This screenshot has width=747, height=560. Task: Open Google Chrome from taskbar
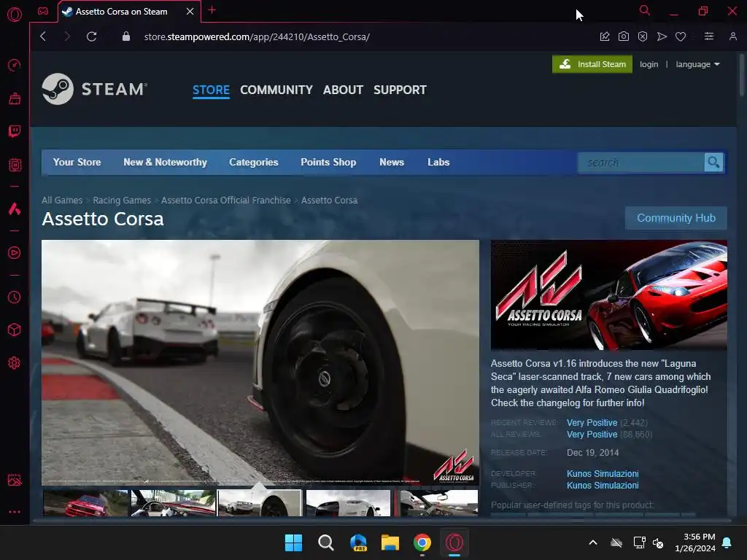(x=422, y=542)
